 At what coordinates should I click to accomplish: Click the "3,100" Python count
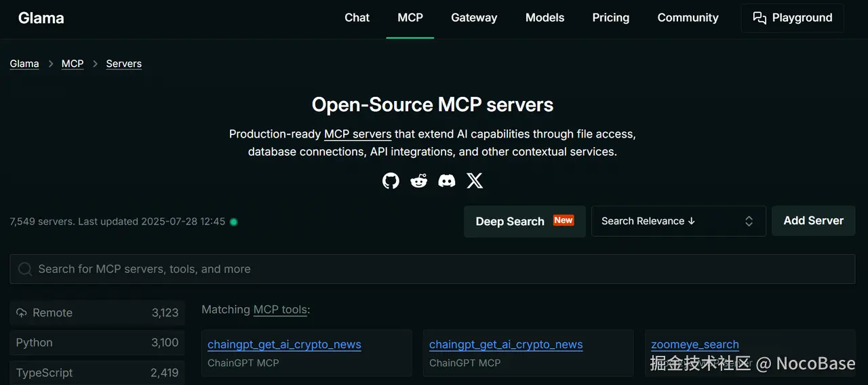(165, 342)
